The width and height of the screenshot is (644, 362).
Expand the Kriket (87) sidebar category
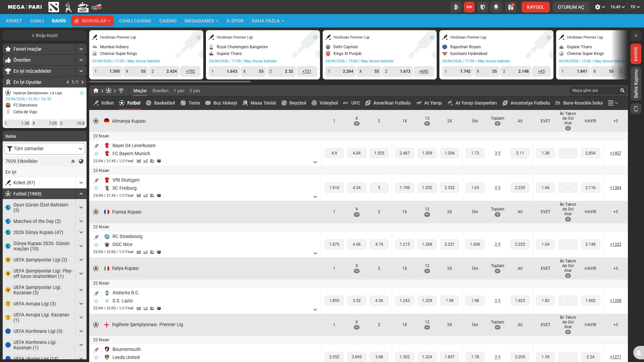coord(81,183)
